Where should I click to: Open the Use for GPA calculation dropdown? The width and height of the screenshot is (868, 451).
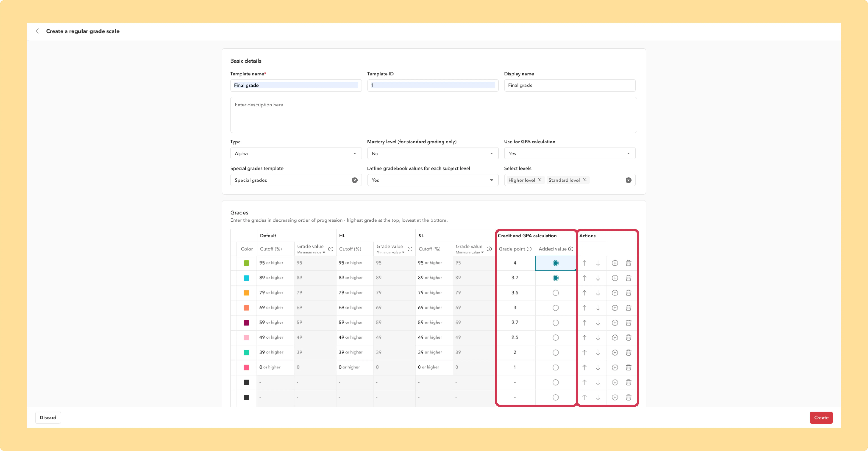pos(569,153)
